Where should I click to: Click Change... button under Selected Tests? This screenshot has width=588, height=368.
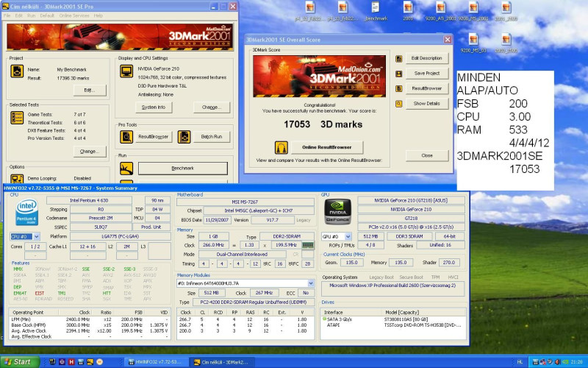[x=90, y=152]
